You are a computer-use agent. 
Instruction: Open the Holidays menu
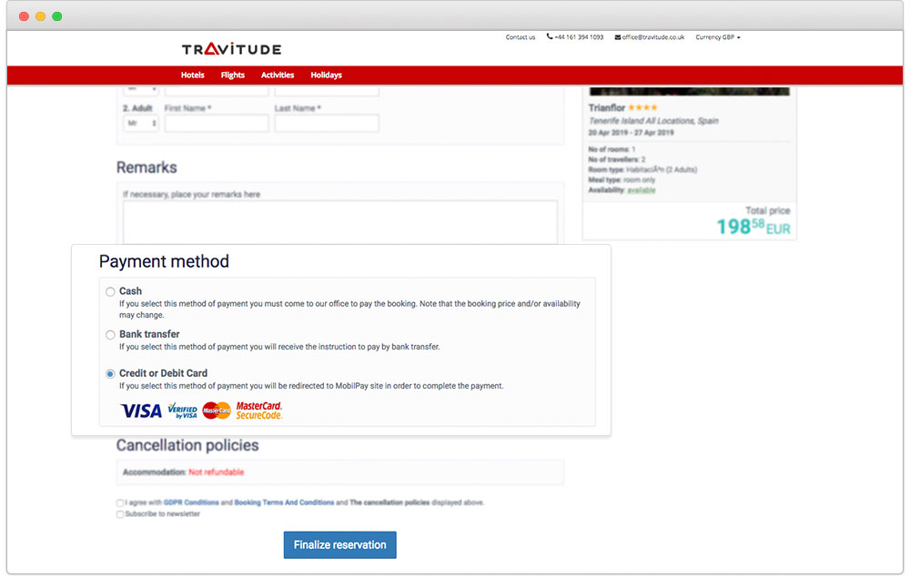pyautogui.click(x=326, y=75)
